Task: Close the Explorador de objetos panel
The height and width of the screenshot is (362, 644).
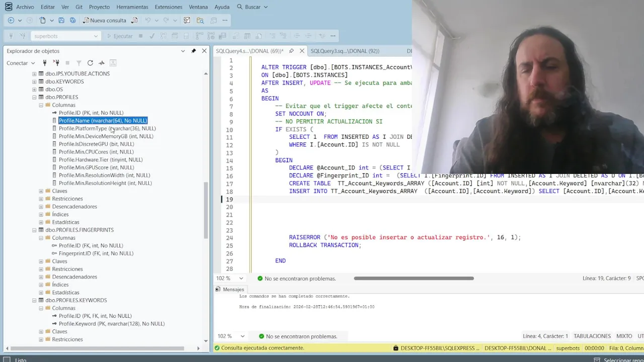Action: click(x=204, y=51)
